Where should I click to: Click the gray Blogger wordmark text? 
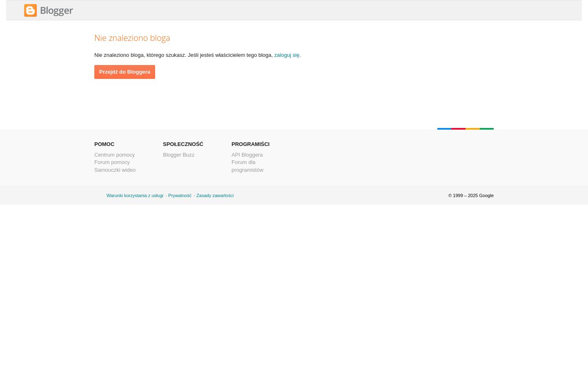56,11
